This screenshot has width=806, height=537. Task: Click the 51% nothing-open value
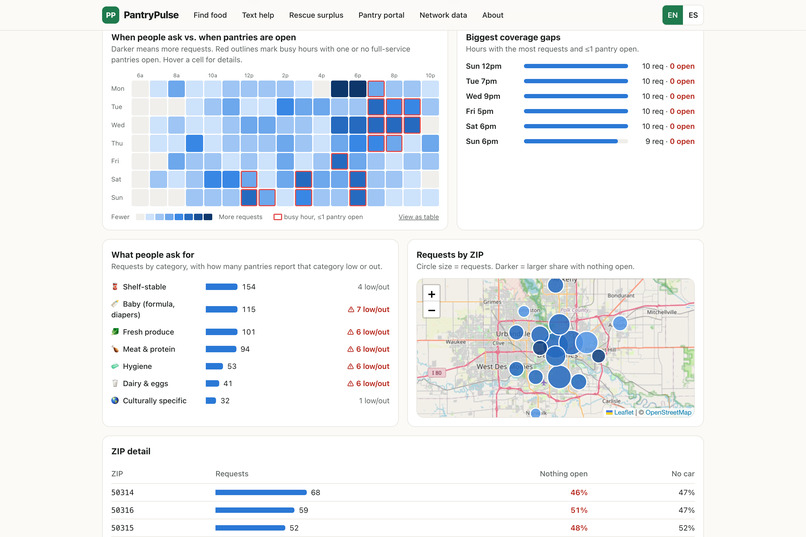pyautogui.click(x=579, y=510)
